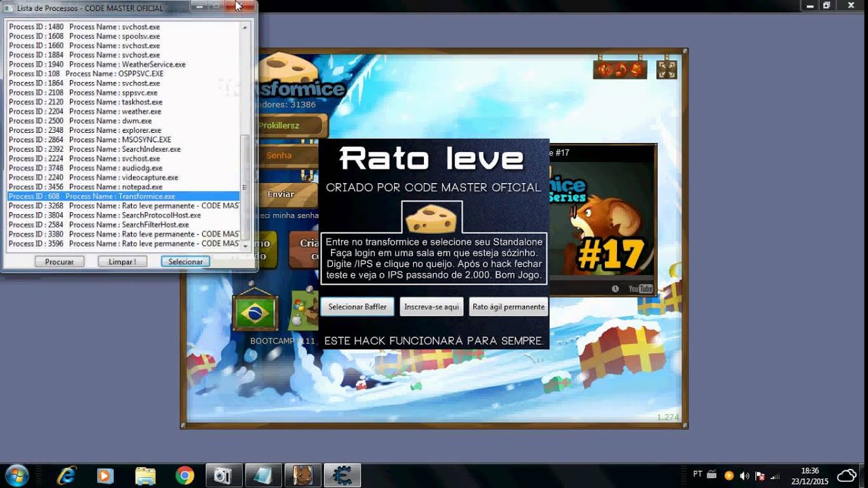Open File Explorer folder in taskbar

145,476
